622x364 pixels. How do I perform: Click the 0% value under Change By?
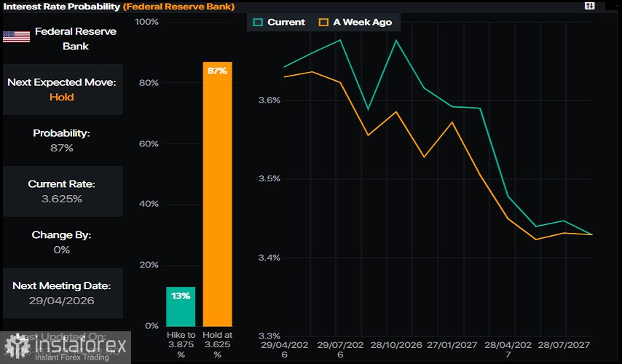[61, 250]
